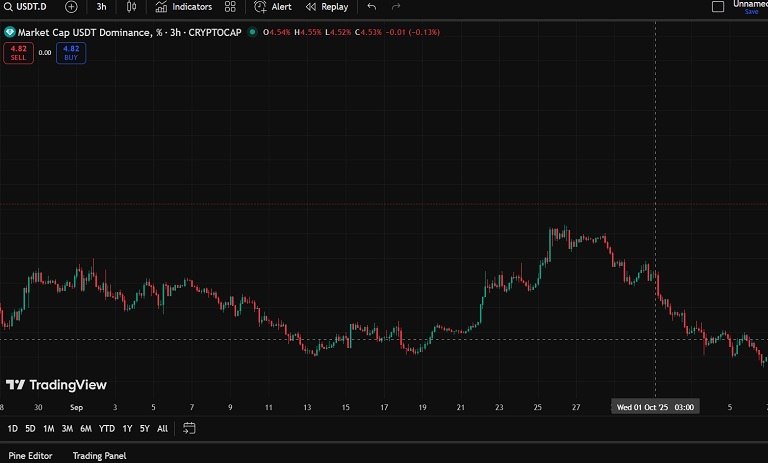Open the Unnamed layout save menu

(x=750, y=6)
